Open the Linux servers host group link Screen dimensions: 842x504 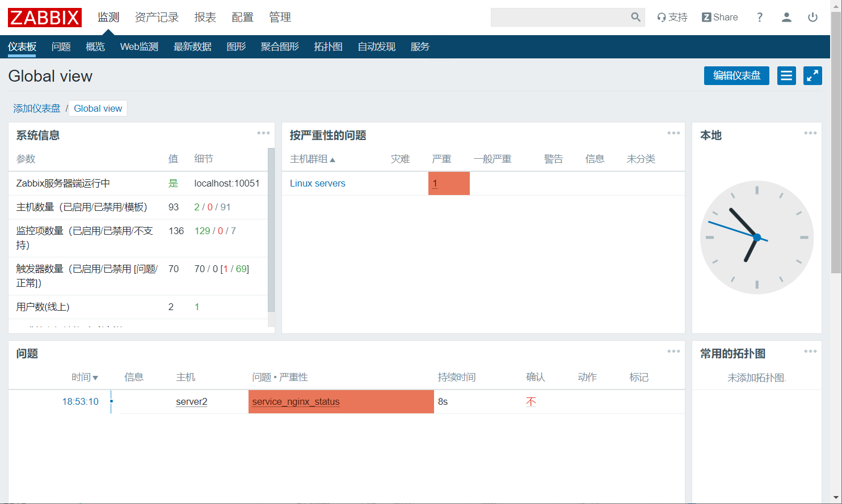point(317,183)
